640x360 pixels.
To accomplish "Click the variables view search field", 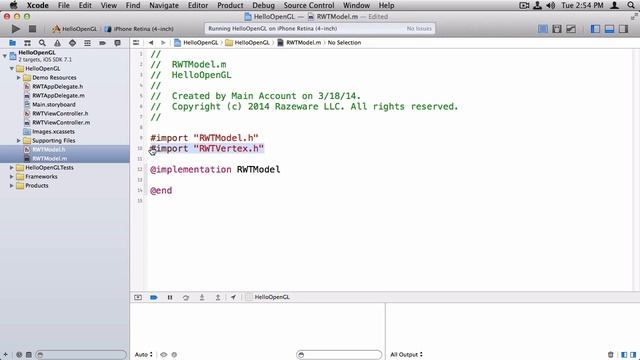I will (x=339, y=354).
